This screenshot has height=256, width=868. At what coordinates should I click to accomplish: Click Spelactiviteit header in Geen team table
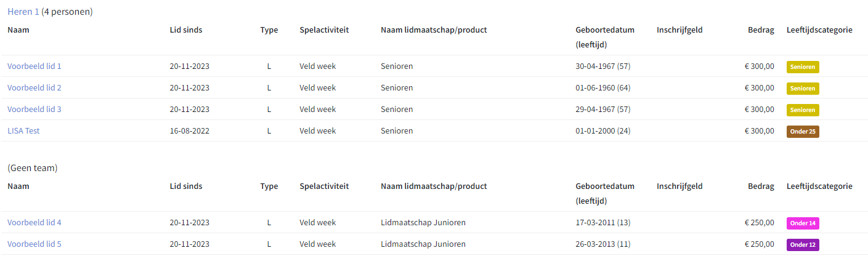pyautogui.click(x=324, y=186)
